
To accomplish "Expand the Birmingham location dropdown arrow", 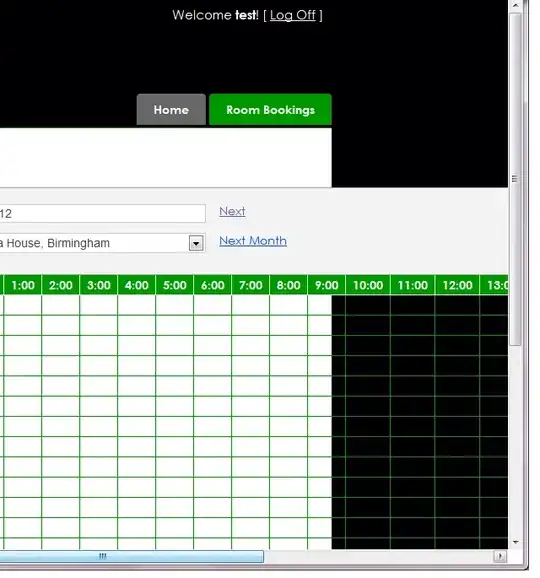I will 196,243.
